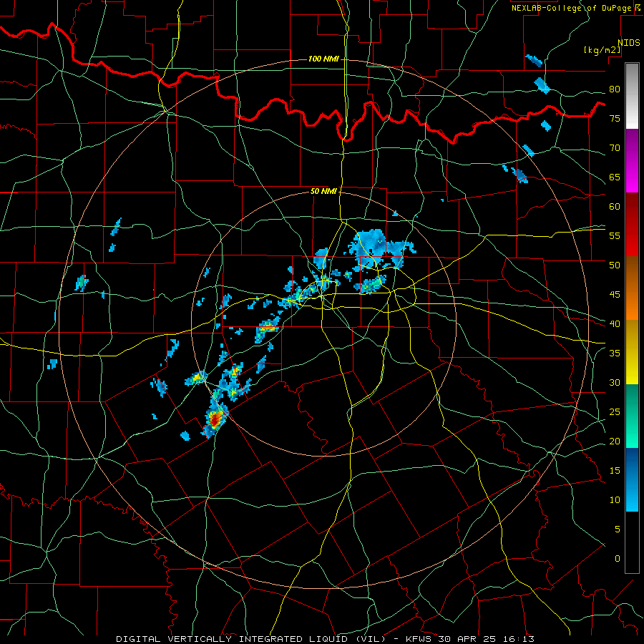Click the 35 value on the VIL scale

pos(615,353)
